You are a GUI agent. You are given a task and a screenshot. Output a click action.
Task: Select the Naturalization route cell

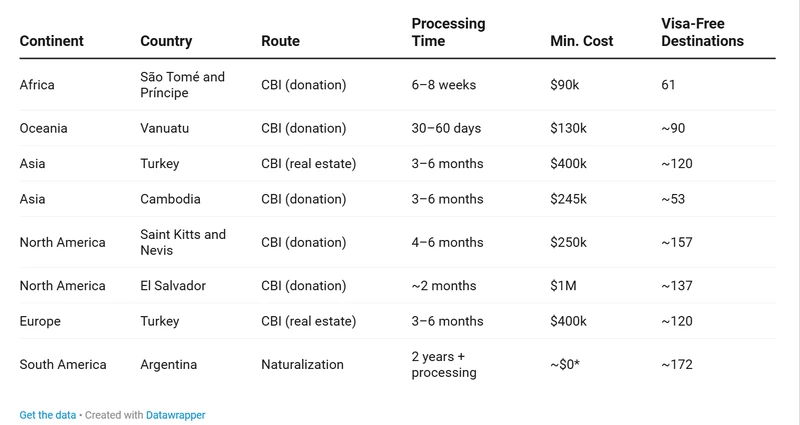[x=301, y=365]
